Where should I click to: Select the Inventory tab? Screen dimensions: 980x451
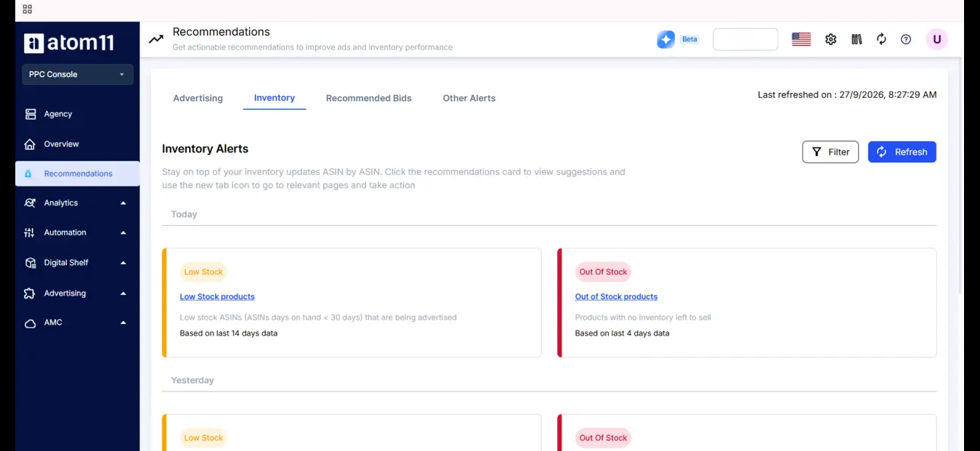275,98
